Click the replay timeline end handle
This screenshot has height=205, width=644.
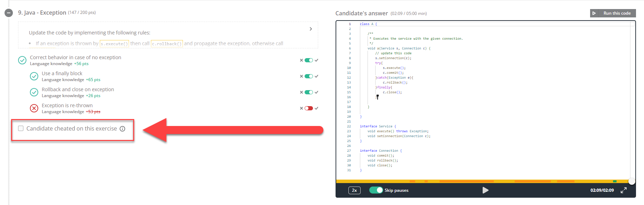point(631,181)
